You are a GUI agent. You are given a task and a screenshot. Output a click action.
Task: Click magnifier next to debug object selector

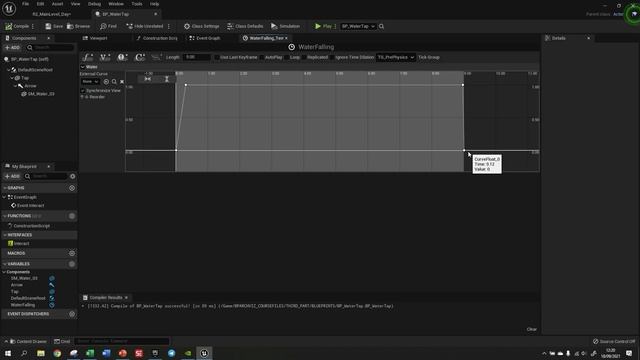(x=382, y=26)
